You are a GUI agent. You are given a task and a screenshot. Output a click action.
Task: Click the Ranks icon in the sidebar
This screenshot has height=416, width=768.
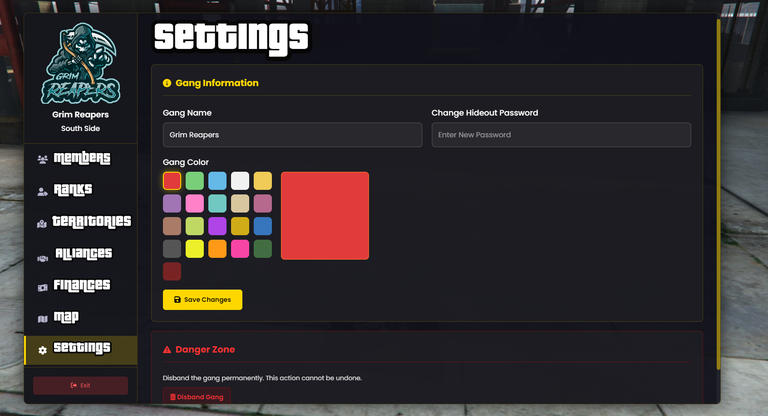[42, 191]
